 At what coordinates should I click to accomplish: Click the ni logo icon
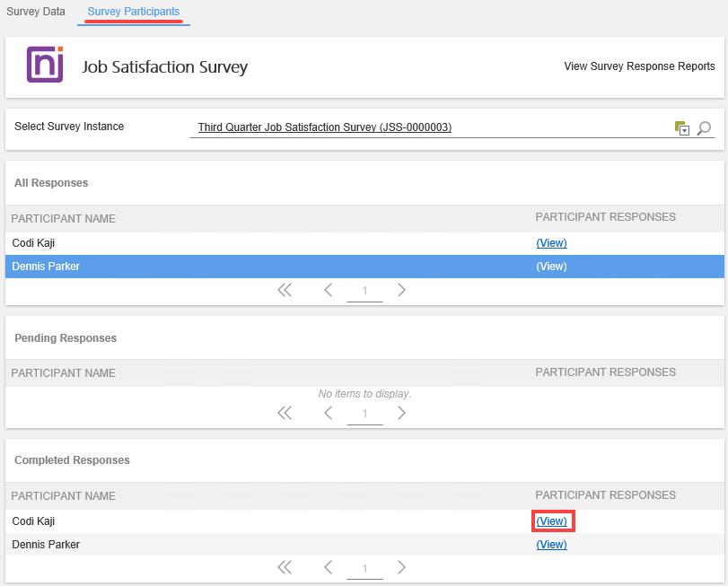click(45, 65)
